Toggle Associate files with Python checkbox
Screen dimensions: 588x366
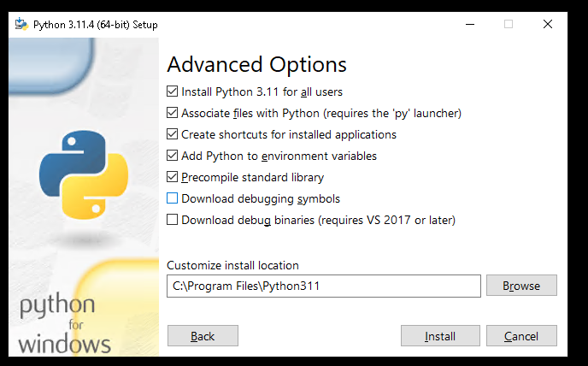pos(173,113)
